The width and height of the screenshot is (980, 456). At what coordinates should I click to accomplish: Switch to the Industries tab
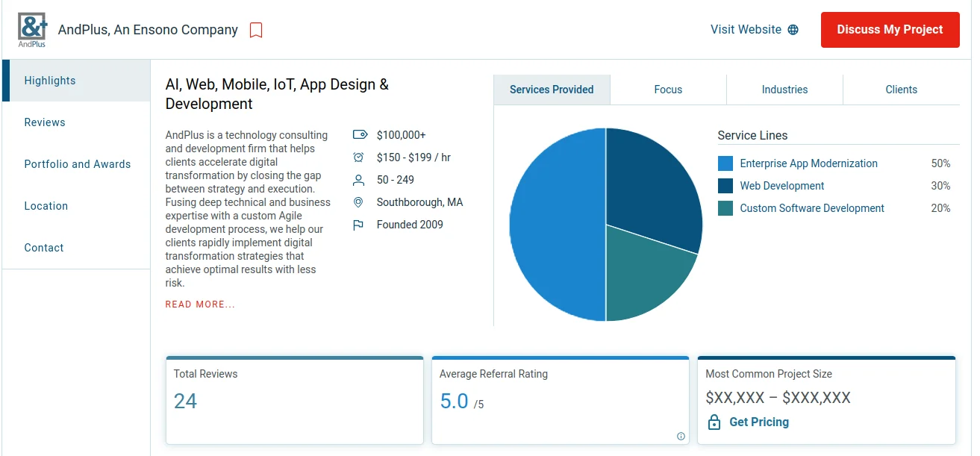[784, 90]
